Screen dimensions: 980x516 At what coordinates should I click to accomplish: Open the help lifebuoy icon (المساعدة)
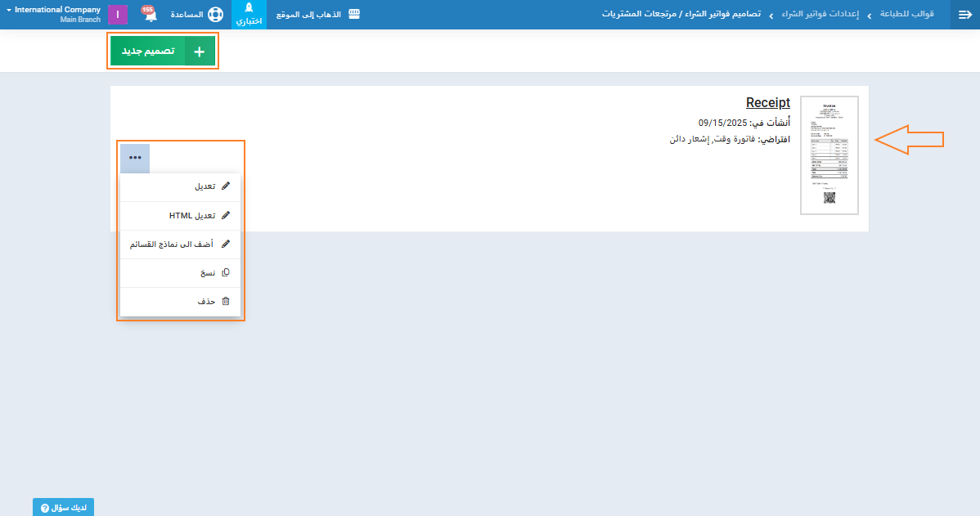215,15
